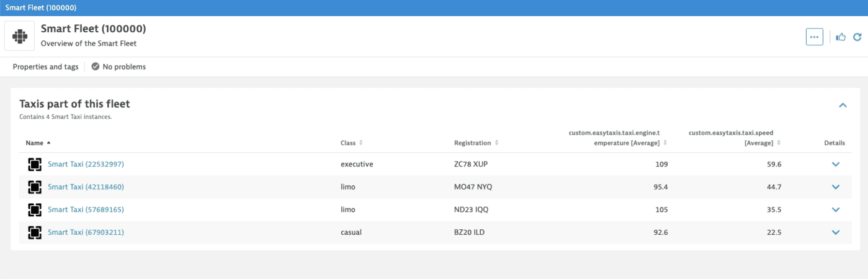This screenshot has width=868, height=279.
Task: Open Smart Taxi (22532997) link
Action: click(x=86, y=164)
